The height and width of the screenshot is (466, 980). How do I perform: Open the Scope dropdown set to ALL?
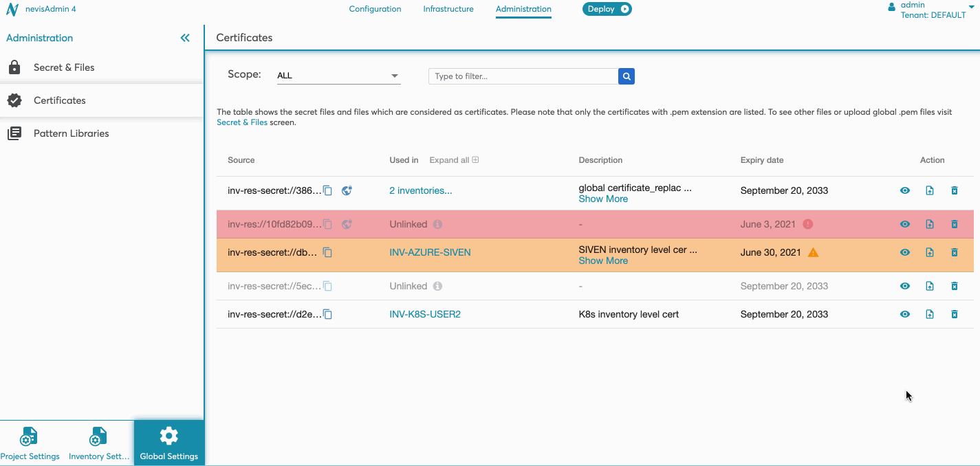(338, 76)
